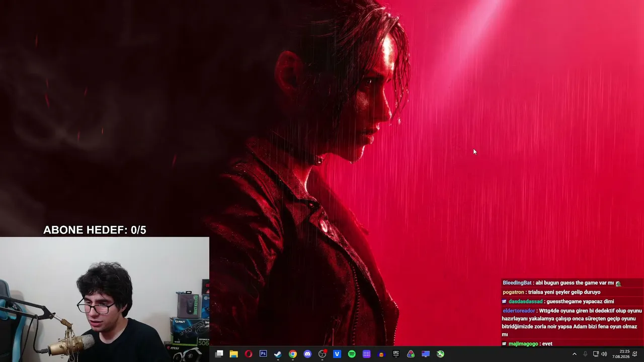Open the volume control tray icon
The width and height of the screenshot is (644, 362).
coord(604,354)
